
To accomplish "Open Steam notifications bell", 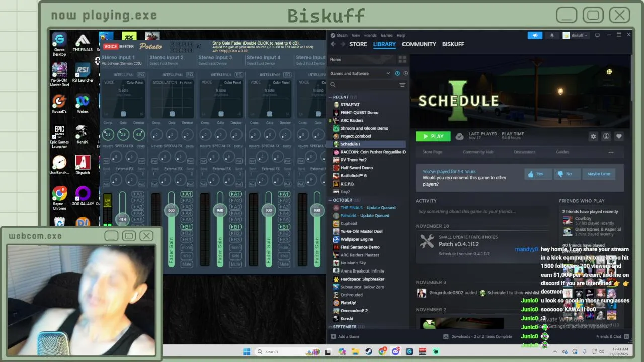I will [552, 35].
